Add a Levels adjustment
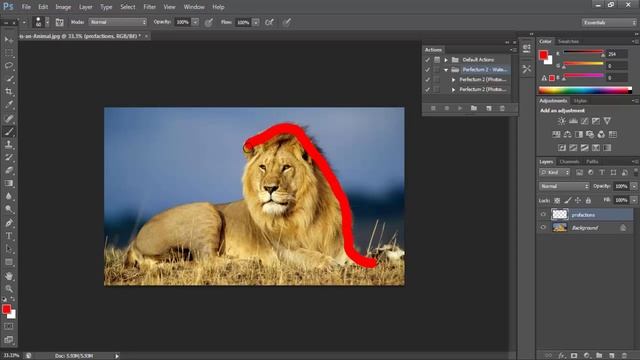The image size is (640, 360). [x=573, y=121]
